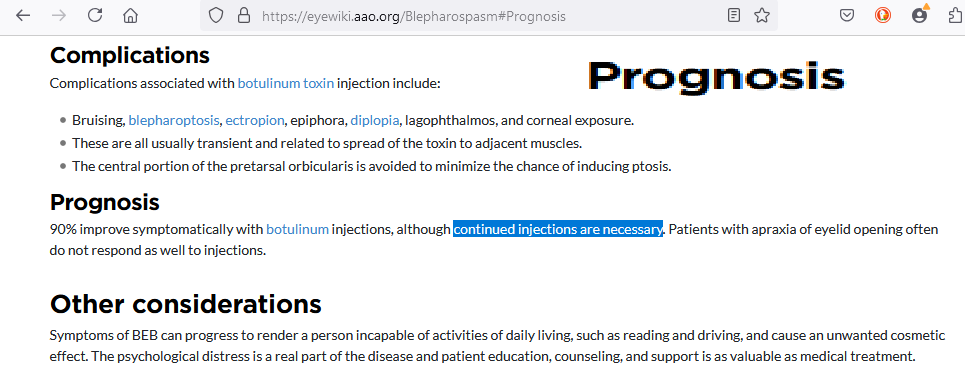Open the Firefox account menu

(920, 15)
